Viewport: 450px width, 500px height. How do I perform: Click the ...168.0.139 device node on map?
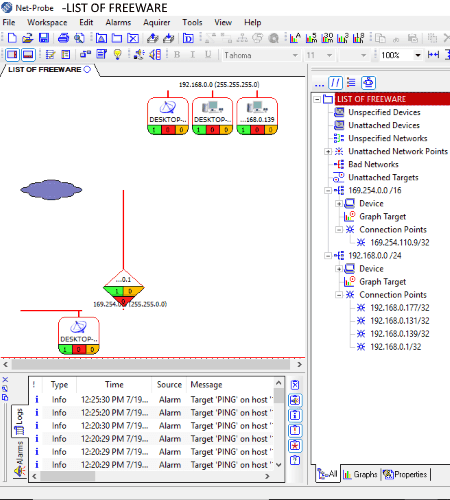tap(257, 116)
